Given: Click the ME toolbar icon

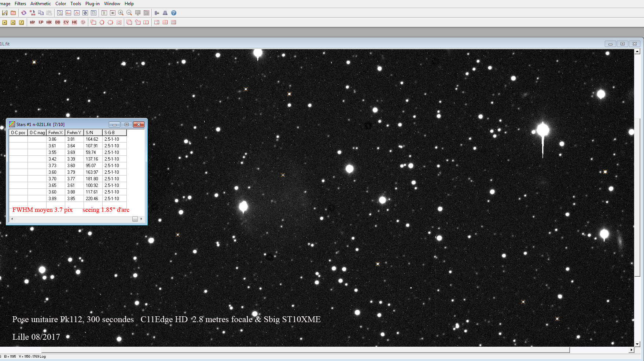Looking at the screenshot, I should coord(74,22).
